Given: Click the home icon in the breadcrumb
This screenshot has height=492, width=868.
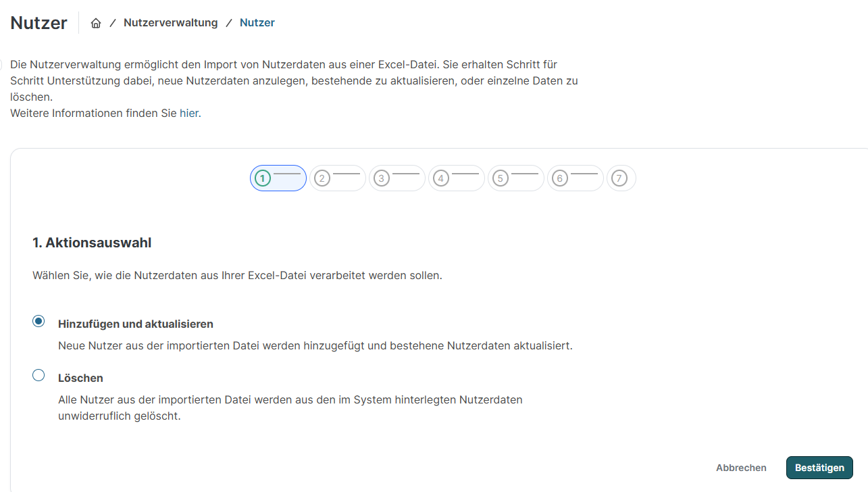Looking at the screenshot, I should click(x=96, y=23).
